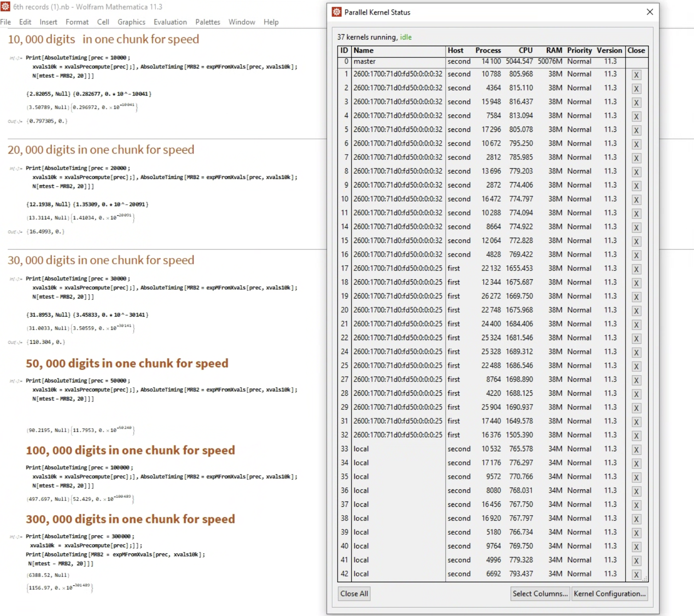The height and width of the screenshot is (616, 694).
Task: Click the Parallel Kernel Status window icon
Action: pyautogui.click(x=337, y=12)
